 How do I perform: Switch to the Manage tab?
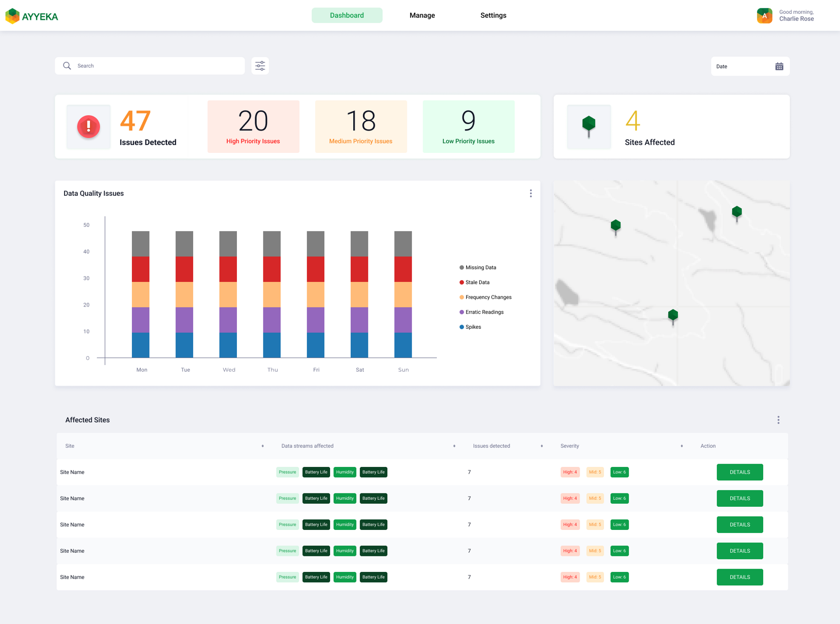click(422, 16)
